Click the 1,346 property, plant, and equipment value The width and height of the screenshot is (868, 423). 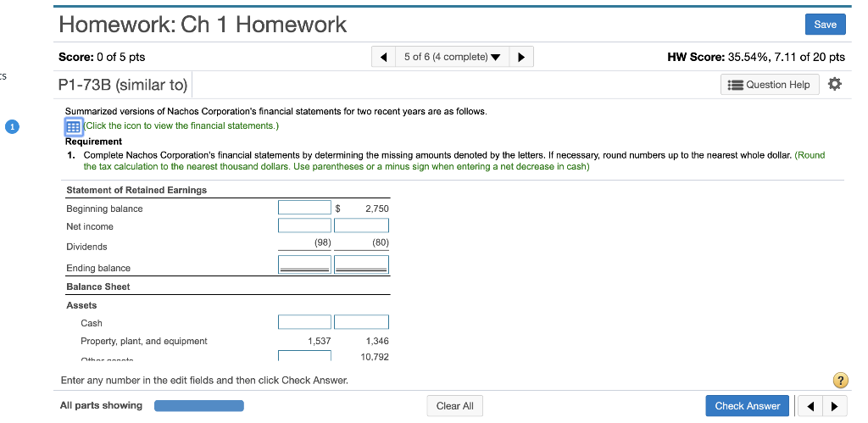coord(377,341)
